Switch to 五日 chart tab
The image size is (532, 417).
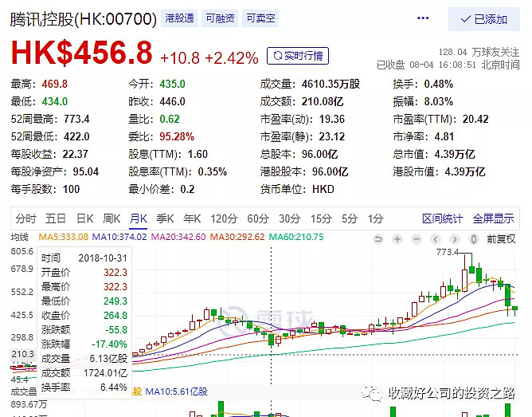click(55, 218)
